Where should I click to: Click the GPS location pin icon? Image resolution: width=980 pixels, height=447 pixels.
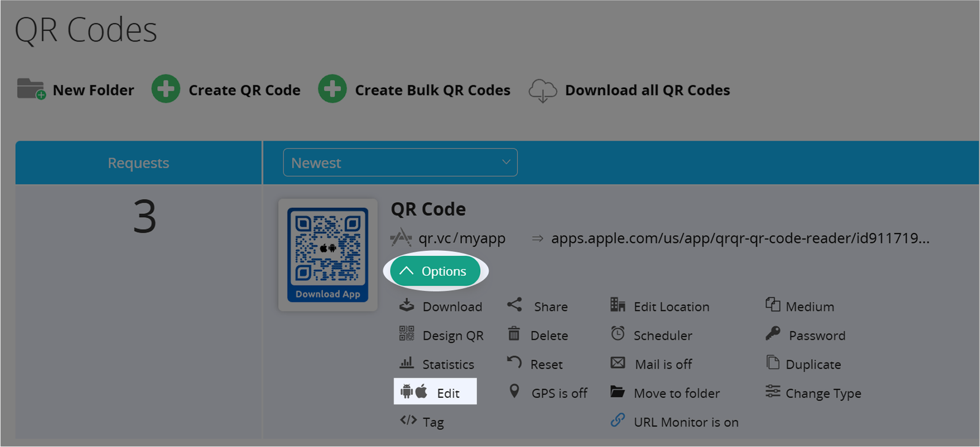(x=514, y=391)
